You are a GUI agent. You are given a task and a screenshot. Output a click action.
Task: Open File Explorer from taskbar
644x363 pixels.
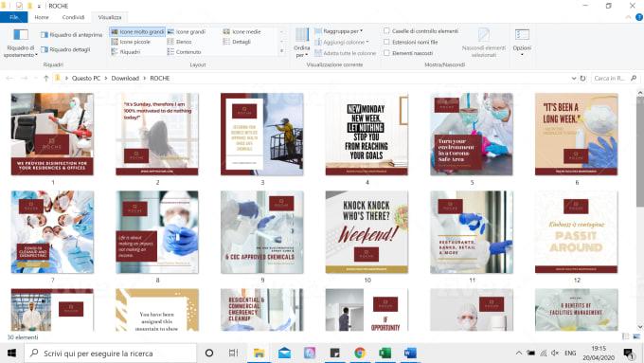coord(259,354)
